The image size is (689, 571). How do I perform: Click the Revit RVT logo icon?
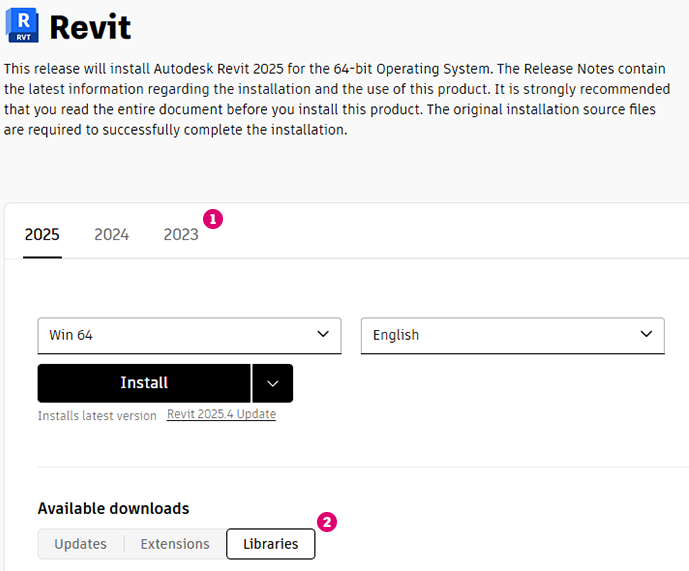22,26
